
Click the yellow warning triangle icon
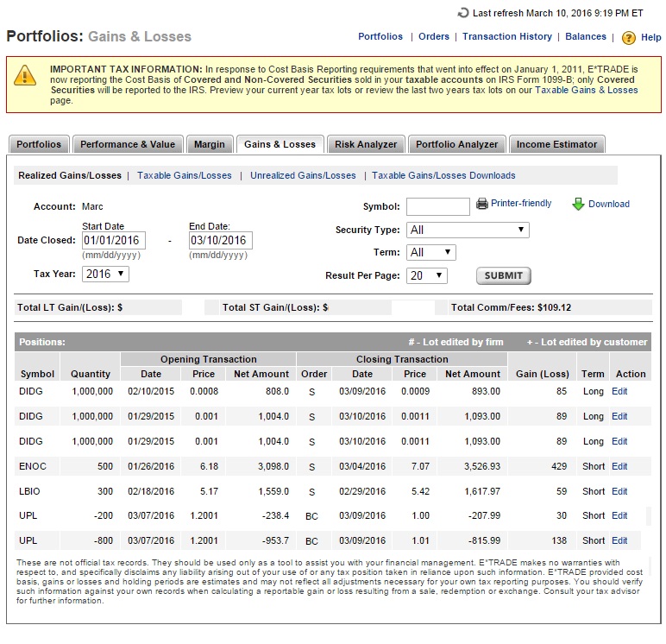pos(25,76)
